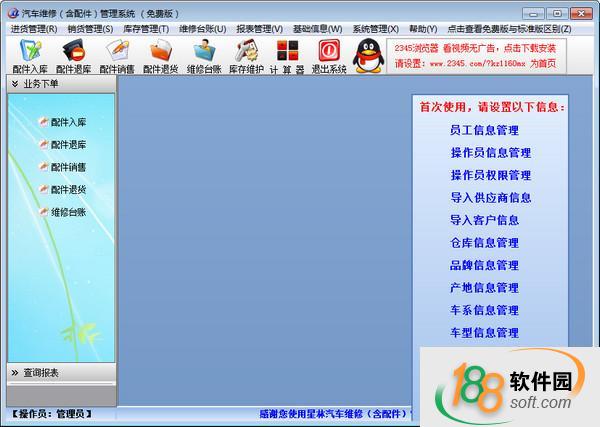Launch the 计算器 toolbar icon

(287, 54)
